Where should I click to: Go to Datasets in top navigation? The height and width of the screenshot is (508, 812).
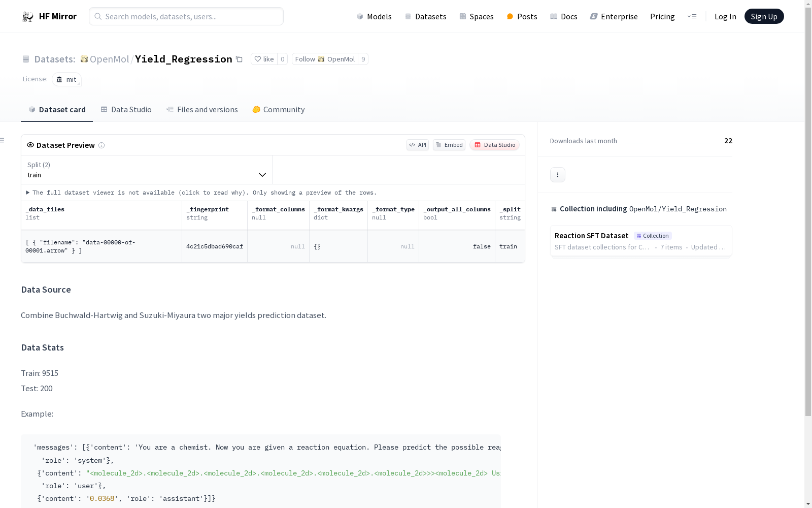425,16
